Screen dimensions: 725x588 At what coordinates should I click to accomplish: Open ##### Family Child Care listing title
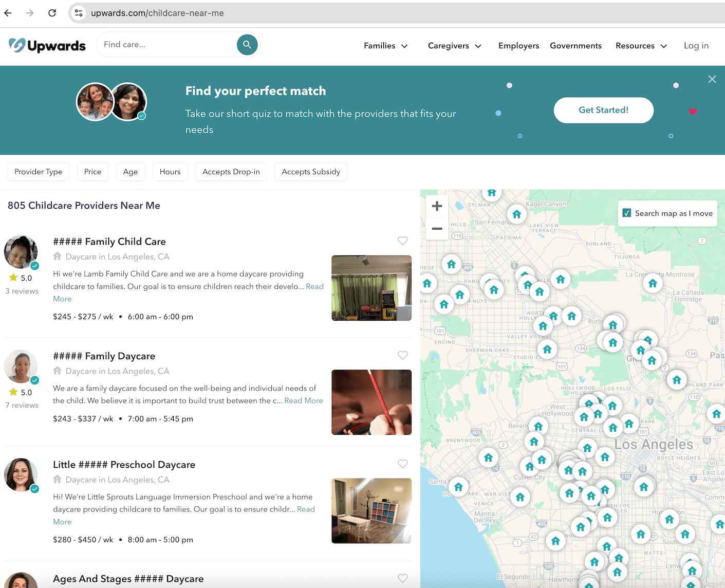tap(109, 242)
